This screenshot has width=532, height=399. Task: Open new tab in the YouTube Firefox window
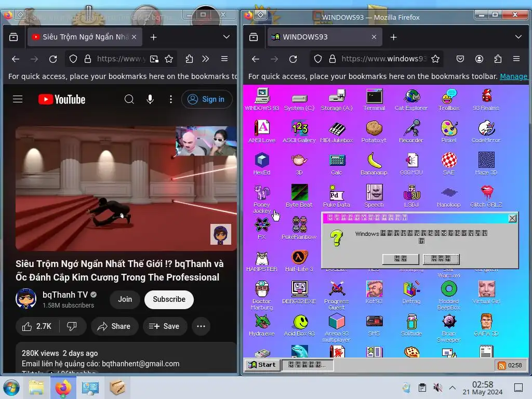[153, 37]
